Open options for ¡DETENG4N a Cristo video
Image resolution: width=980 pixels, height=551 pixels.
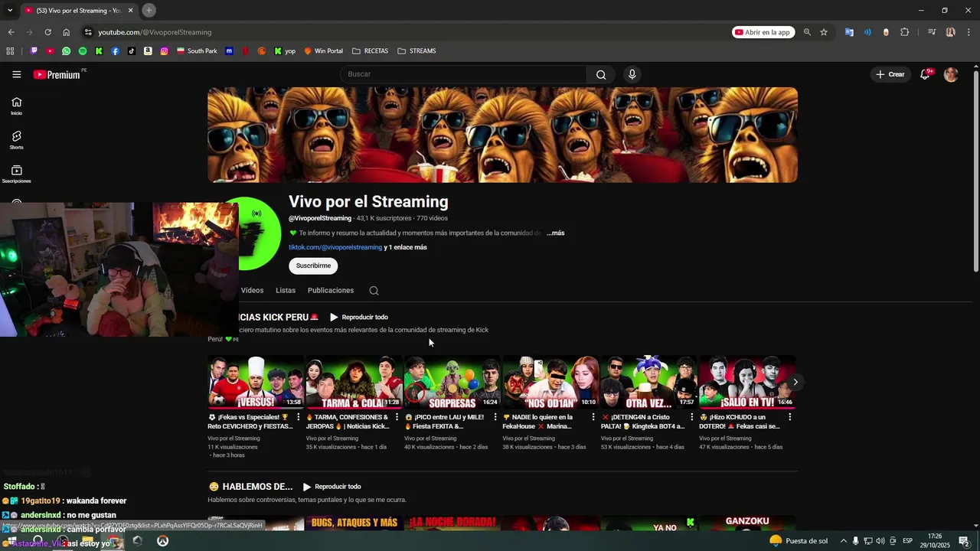tap(692, 418)
